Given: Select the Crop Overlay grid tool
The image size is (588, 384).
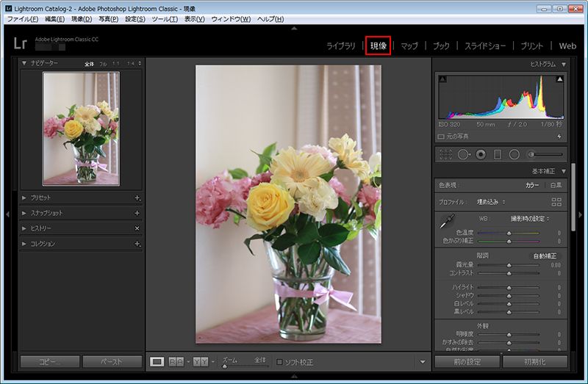Looking at the screenshot, I should (x=445, y=154).
